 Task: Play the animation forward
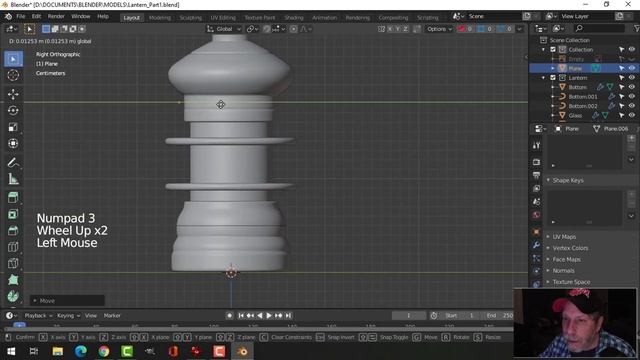269,316
